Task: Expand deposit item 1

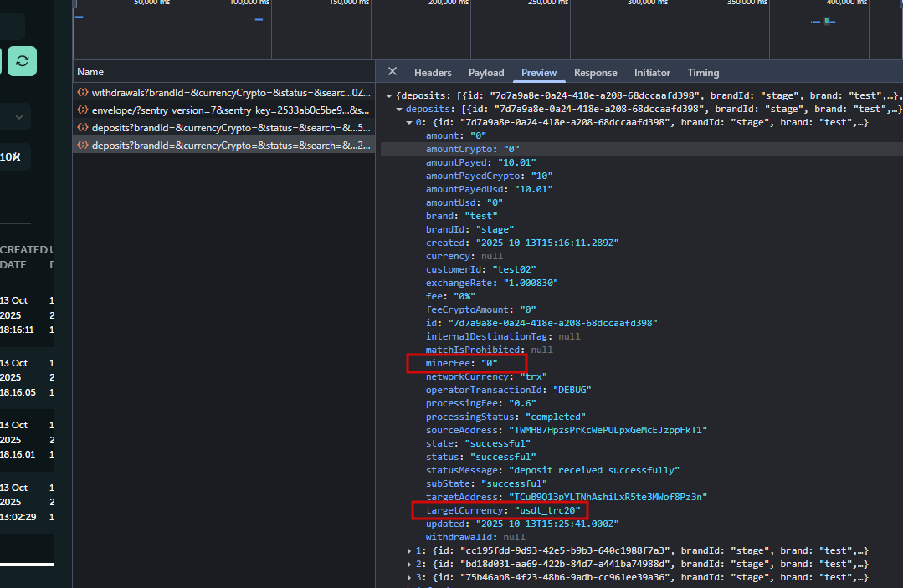Action: click(409, 551)
